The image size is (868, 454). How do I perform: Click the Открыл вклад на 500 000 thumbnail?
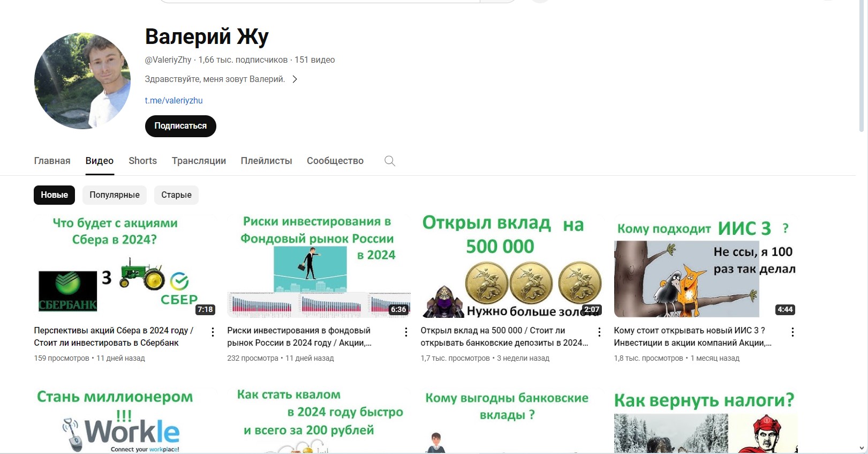tap(512, 266)
